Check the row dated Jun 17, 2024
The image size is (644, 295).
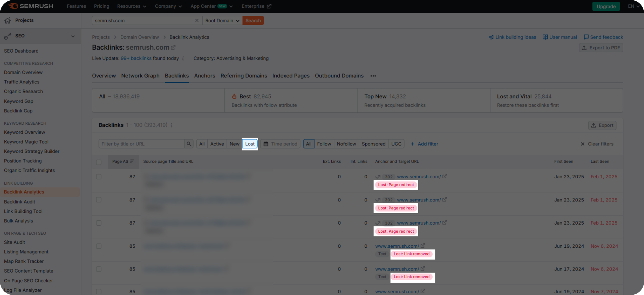[x=99, y=269]
